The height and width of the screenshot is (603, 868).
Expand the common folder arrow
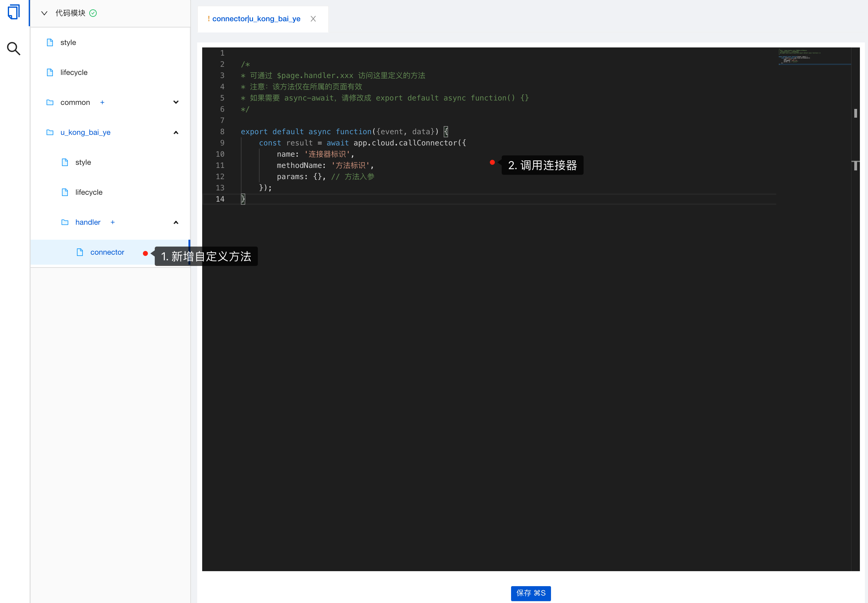click(176, 102)
